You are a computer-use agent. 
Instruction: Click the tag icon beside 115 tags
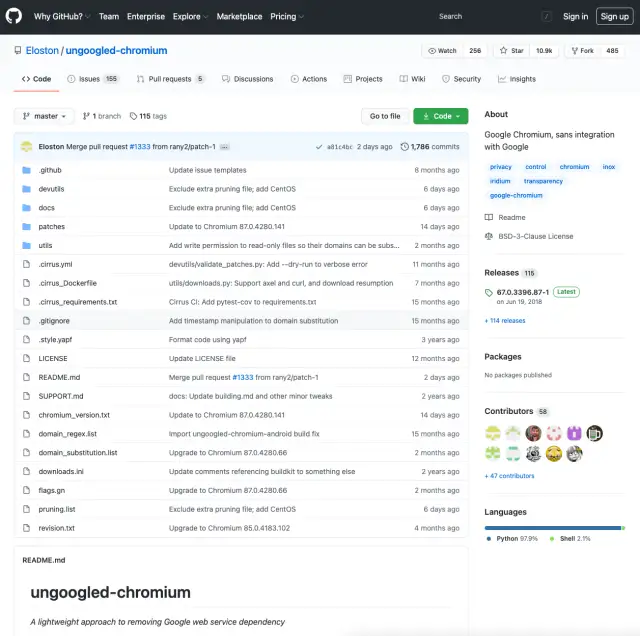point(133,116)
